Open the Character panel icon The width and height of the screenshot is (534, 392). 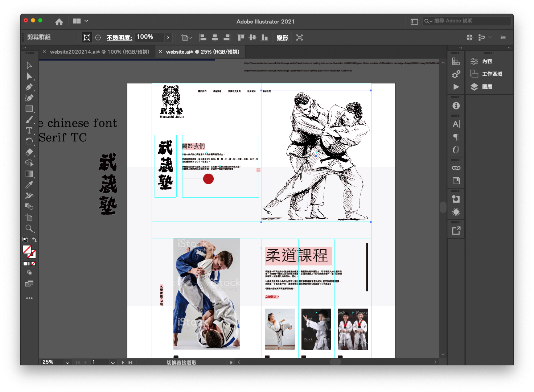tap(456, 124)
